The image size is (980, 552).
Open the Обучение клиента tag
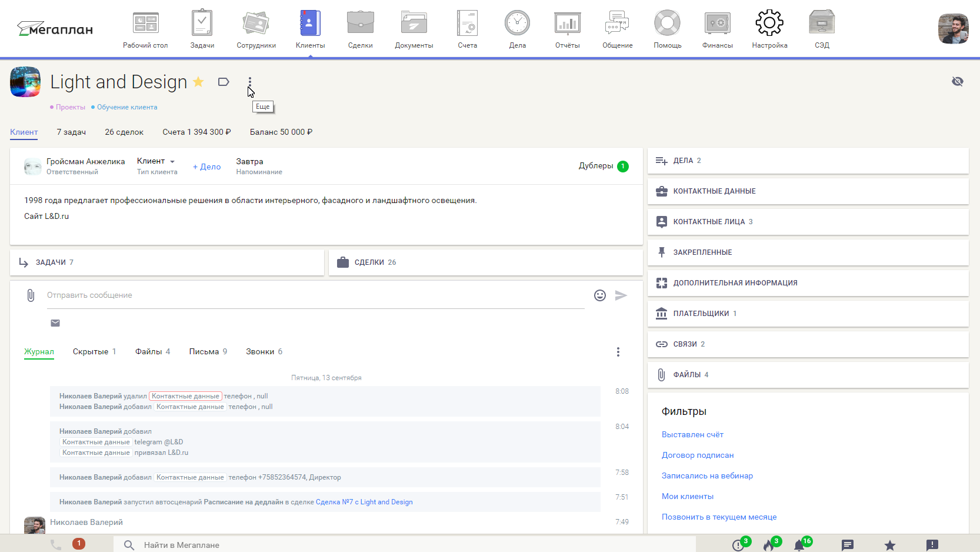(127, 107)
